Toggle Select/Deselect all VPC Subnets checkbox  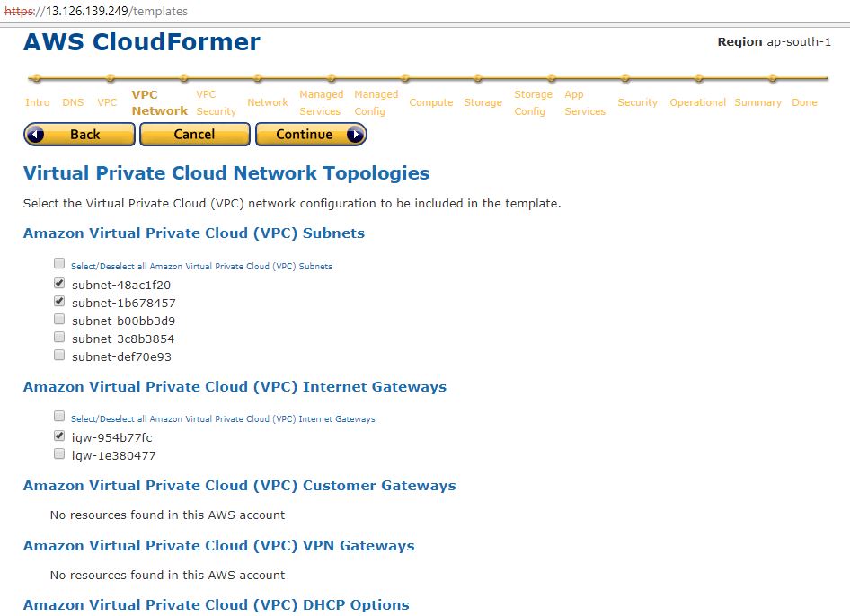59,264
